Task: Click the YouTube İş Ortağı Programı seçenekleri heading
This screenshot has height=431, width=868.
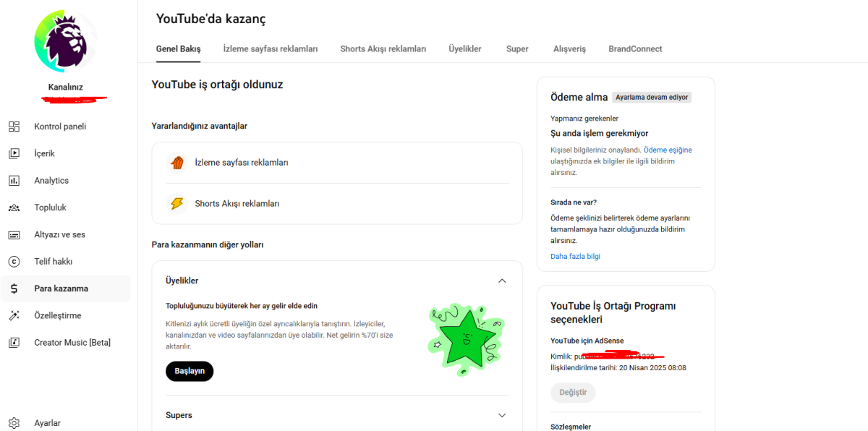Action: 613,313
